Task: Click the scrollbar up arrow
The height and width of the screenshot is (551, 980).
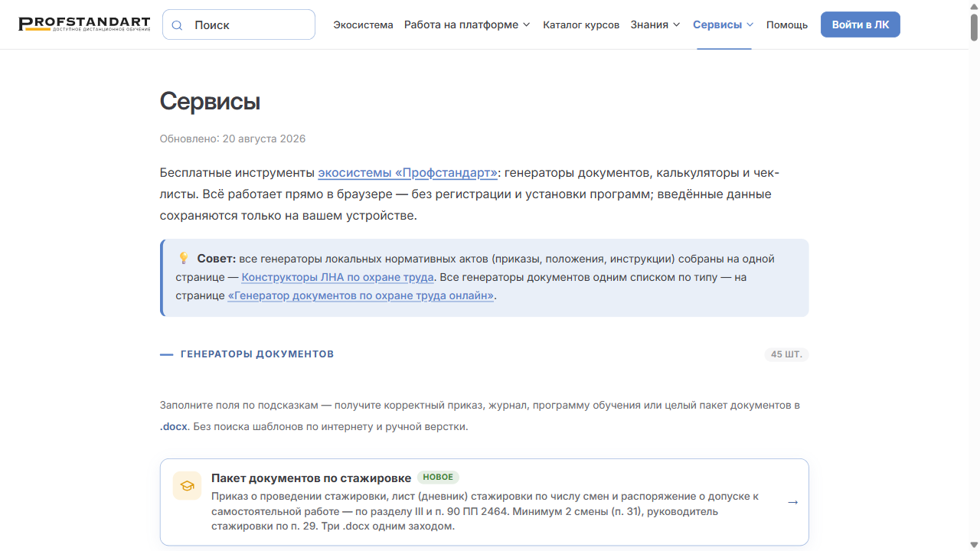Action: 974,6
